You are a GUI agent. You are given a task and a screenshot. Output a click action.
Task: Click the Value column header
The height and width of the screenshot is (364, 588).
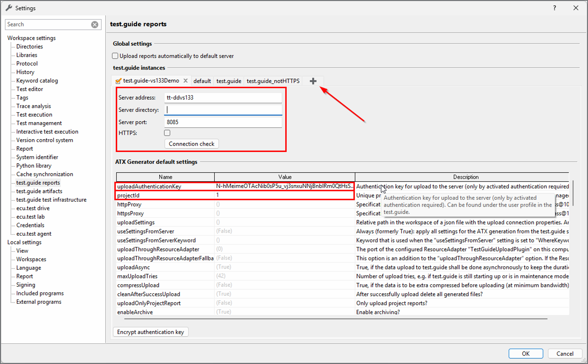pos(285,177)
